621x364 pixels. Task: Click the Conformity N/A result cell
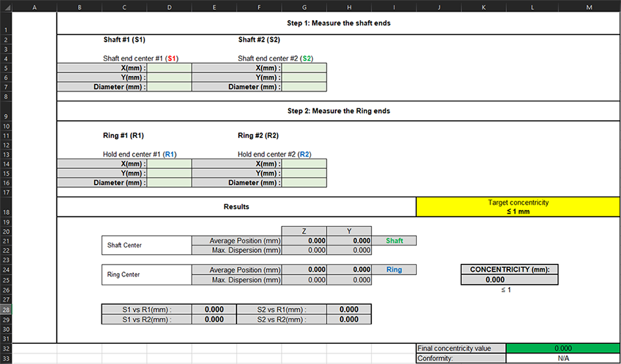[562, 358]
